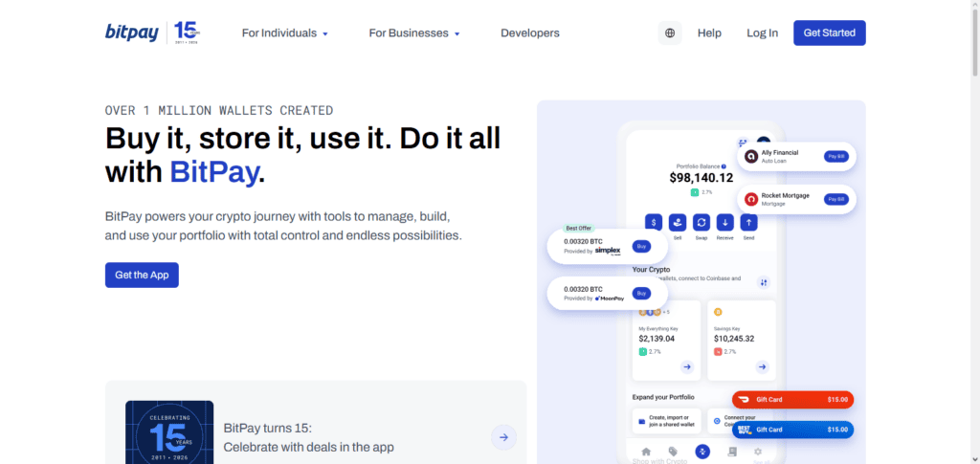This screenshot has width=980, height=464.
Task: Click the $98,140.12 portfolio balance
Action: coord(702,178)
